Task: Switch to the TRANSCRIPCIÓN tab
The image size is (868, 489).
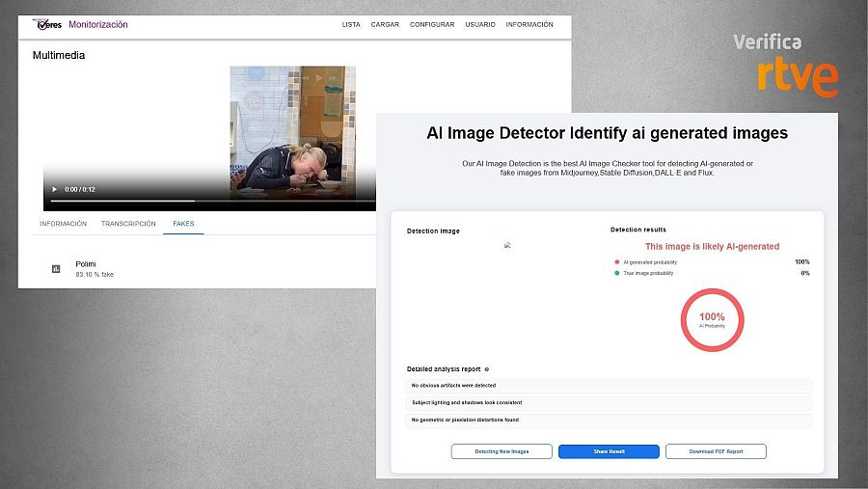Action: 128,224
